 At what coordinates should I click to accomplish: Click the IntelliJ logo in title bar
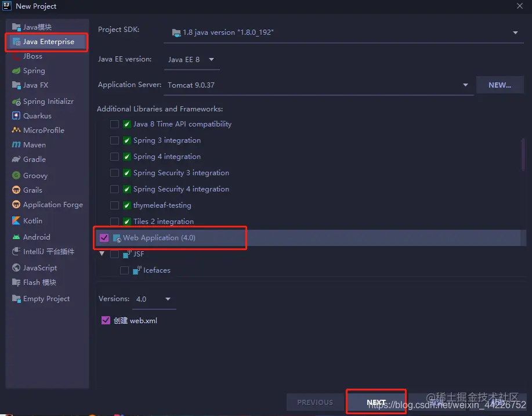point(7,6)
